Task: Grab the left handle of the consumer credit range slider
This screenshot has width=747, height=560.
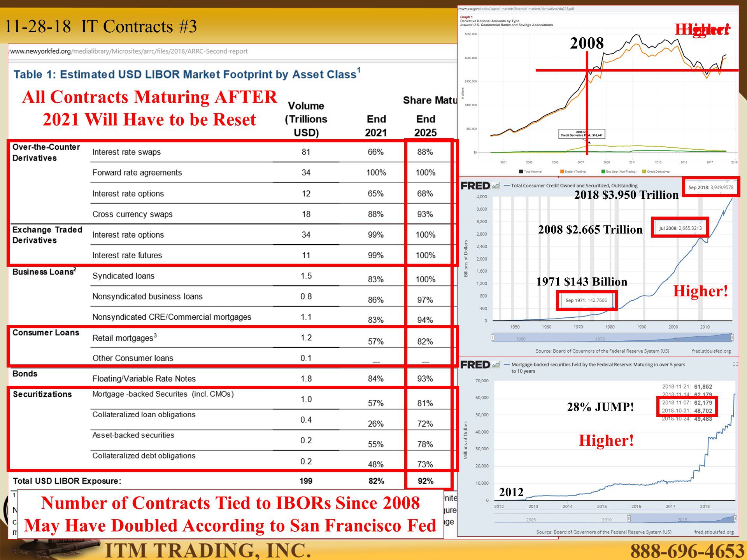Action: click(493, 338)
